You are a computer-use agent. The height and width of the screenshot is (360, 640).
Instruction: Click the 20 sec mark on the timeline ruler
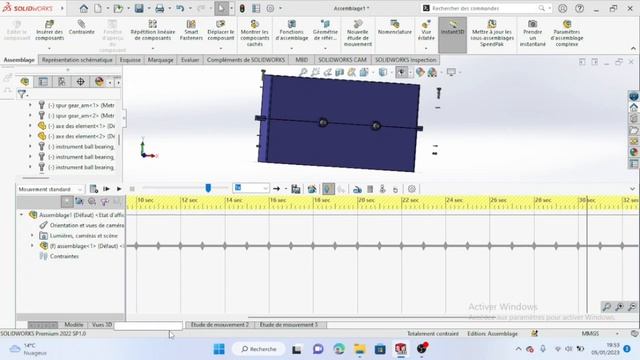[x=366, y=200]
